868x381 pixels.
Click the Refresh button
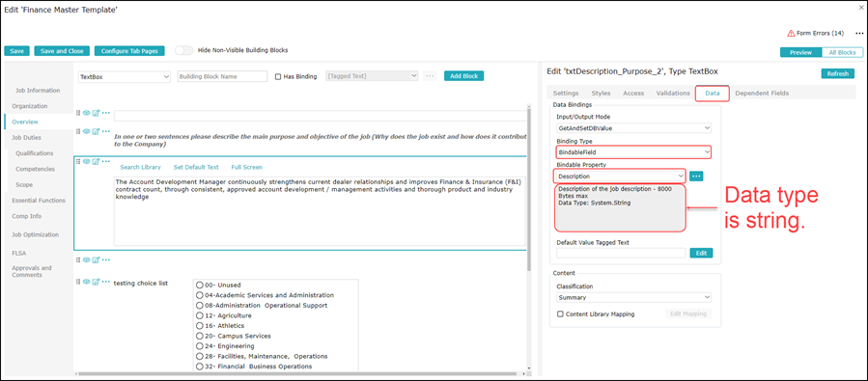click(x=837, y=74)
